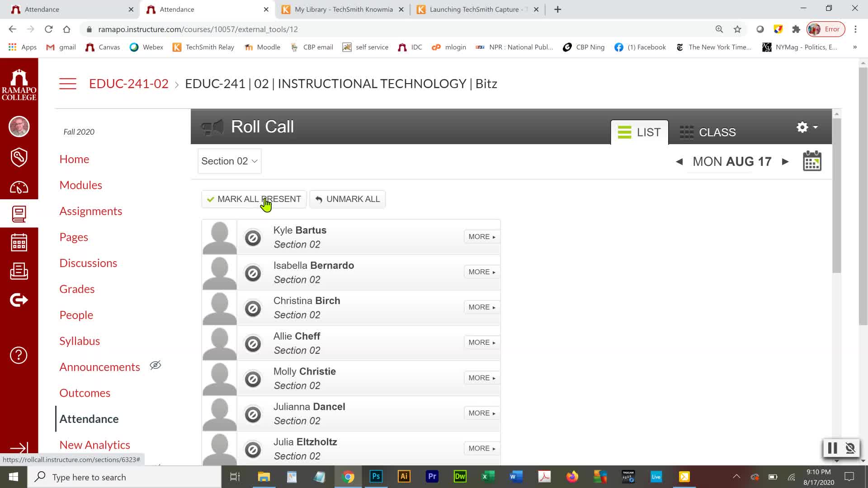Toggle the course navigation hamburger menu

tap(68, 84)
